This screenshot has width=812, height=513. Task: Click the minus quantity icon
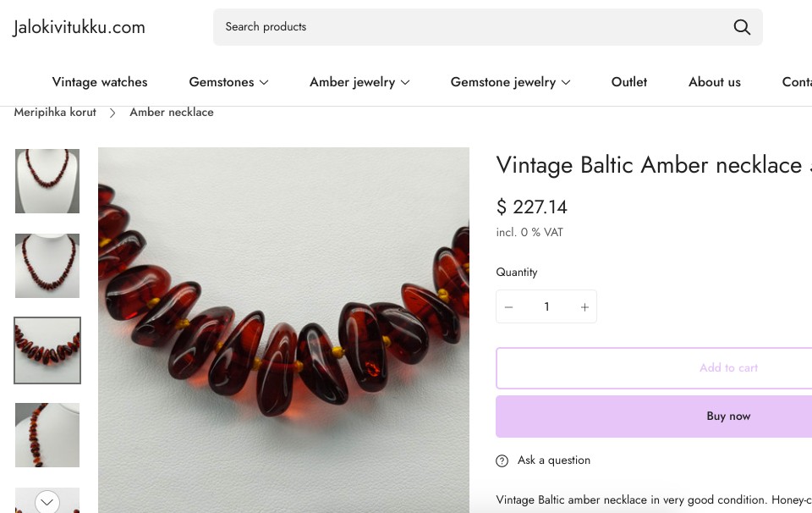509,307
